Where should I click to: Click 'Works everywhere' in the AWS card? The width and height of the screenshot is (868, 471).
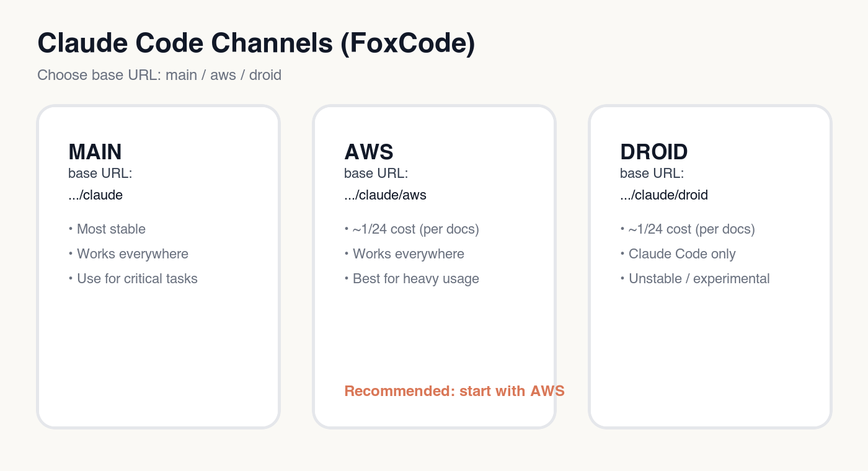(408, 254)
